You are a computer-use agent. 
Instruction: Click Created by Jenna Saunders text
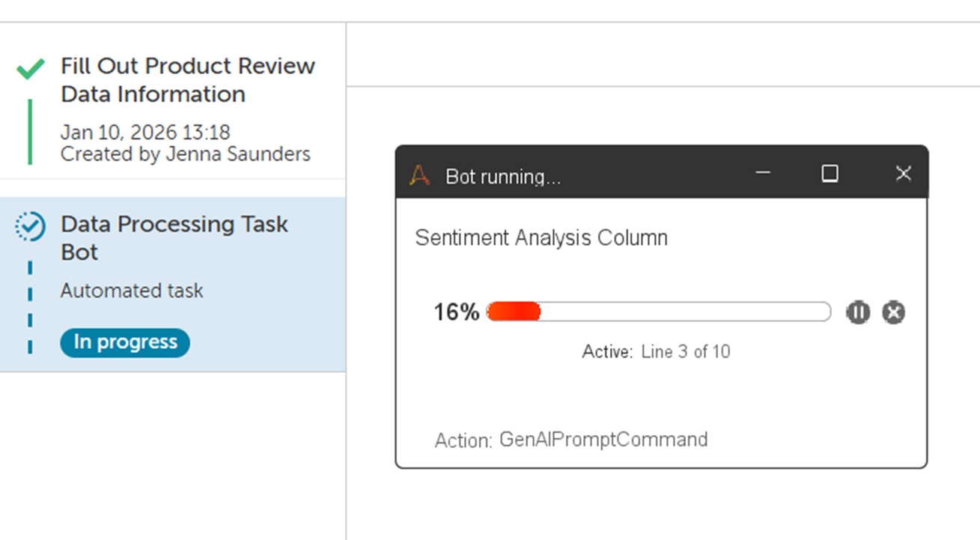click(x=185, y=154)
